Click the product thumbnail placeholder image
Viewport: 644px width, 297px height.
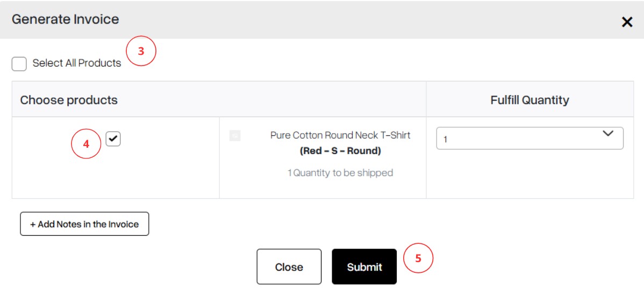tap(235, 136)
